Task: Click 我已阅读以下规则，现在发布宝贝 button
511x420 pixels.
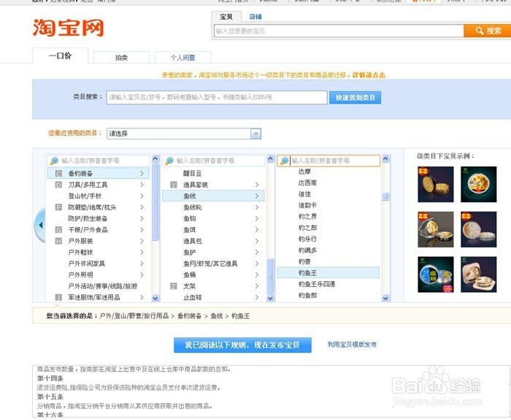Action: coord(242,345)
